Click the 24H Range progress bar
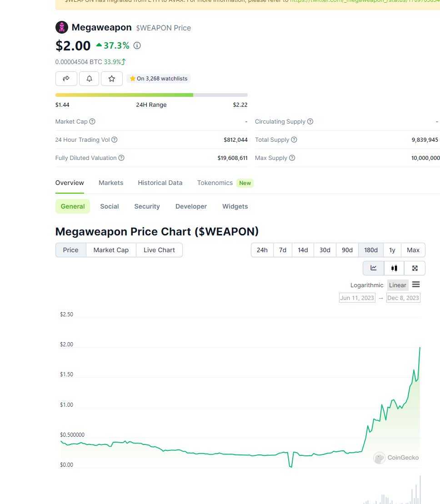The height and width of the screenshot is (504, 440). (x=151, y=95)
